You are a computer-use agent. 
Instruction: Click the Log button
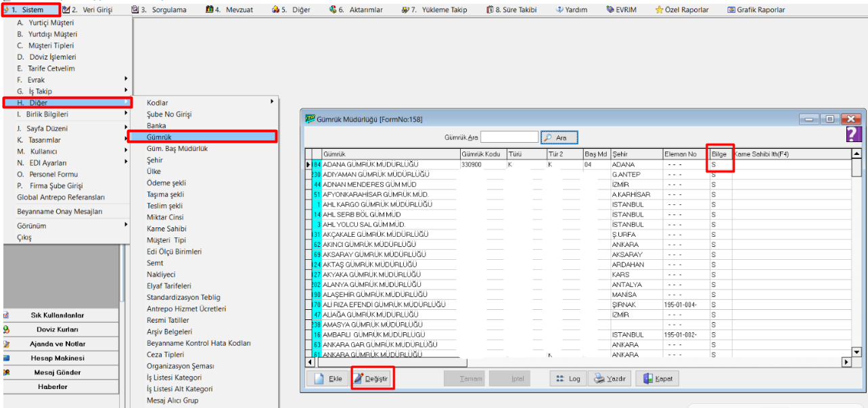(568, 379)
